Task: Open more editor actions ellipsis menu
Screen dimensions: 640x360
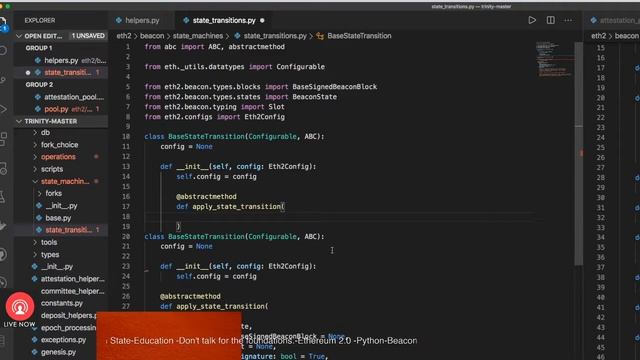Action: tap(568, 20)
